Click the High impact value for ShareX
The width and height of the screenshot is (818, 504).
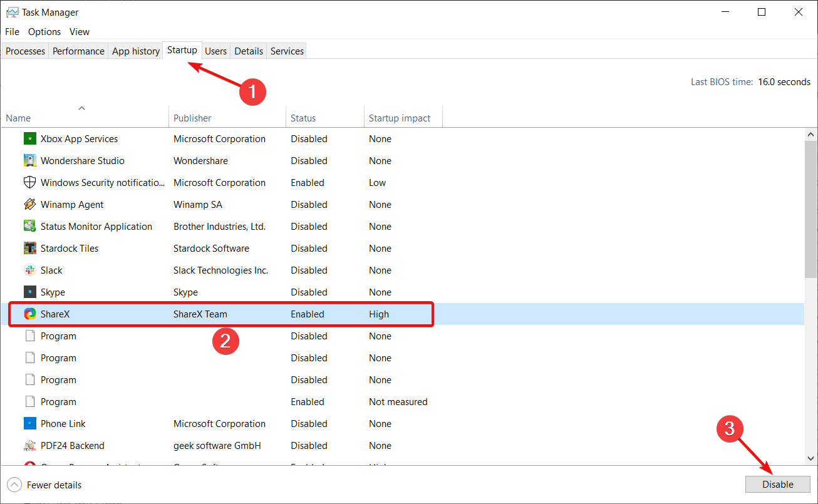379,314
